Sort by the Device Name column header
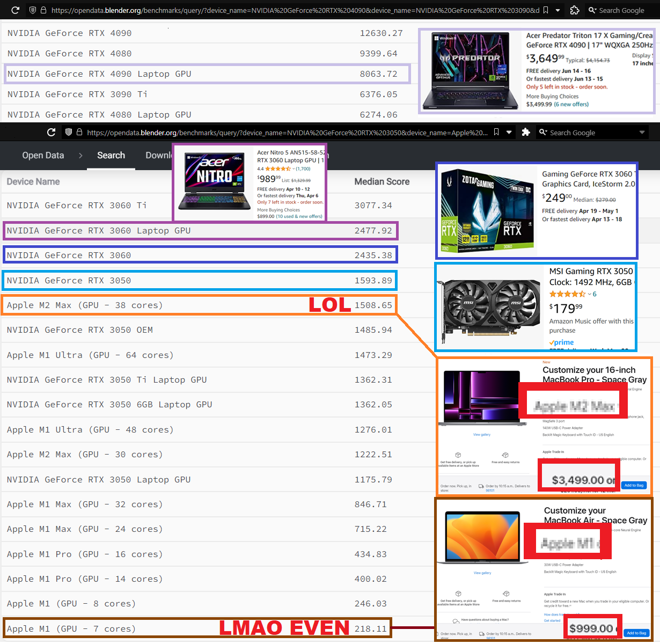 tap(33, 181)
